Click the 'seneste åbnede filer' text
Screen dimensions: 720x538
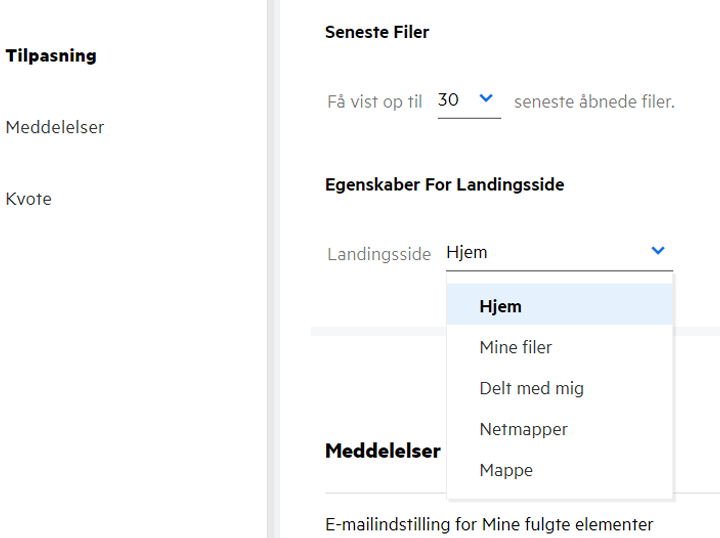click(594, 101)
